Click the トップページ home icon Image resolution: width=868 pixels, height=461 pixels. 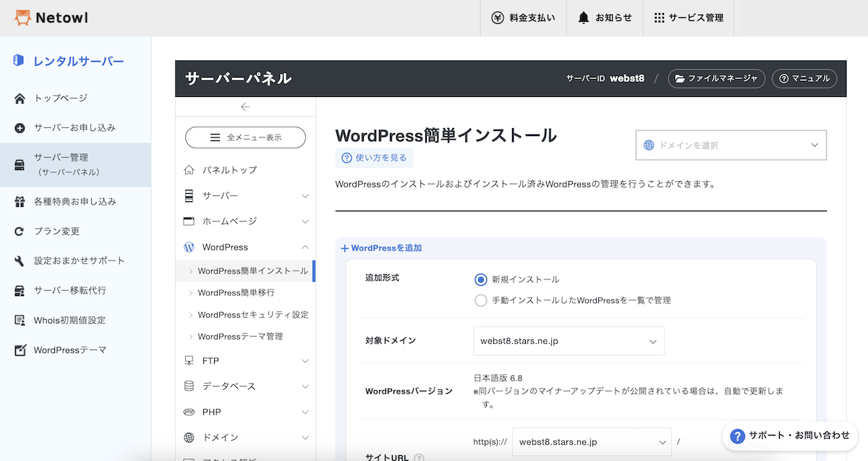[20, 98]
